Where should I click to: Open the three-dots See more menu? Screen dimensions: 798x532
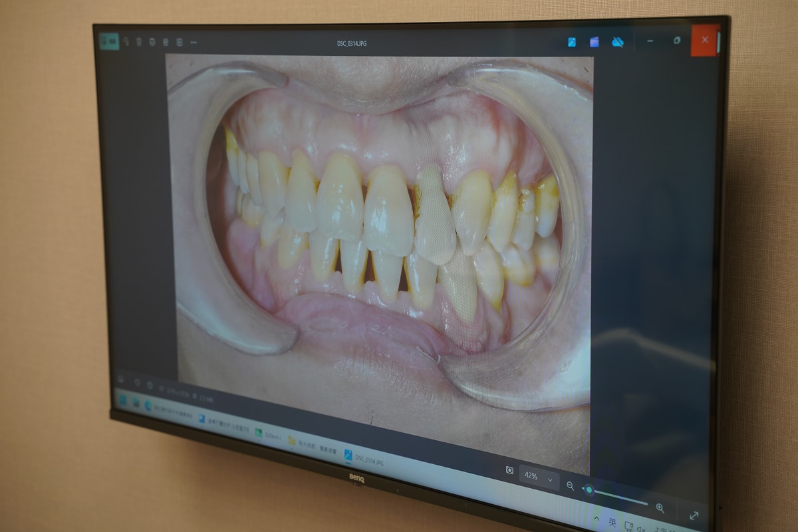194,43
